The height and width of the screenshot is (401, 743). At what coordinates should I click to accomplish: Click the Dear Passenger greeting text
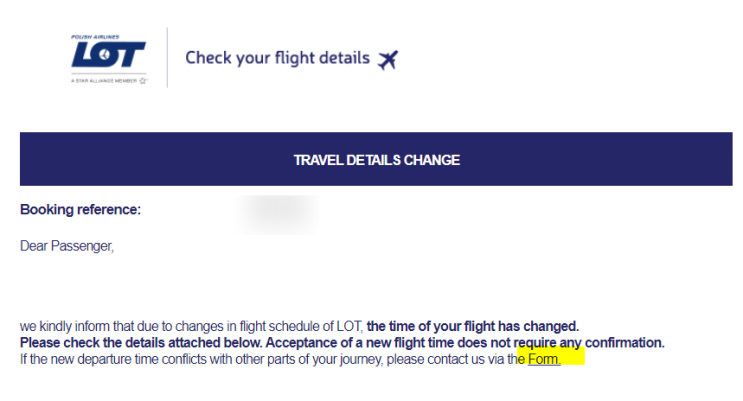[67, 246]
